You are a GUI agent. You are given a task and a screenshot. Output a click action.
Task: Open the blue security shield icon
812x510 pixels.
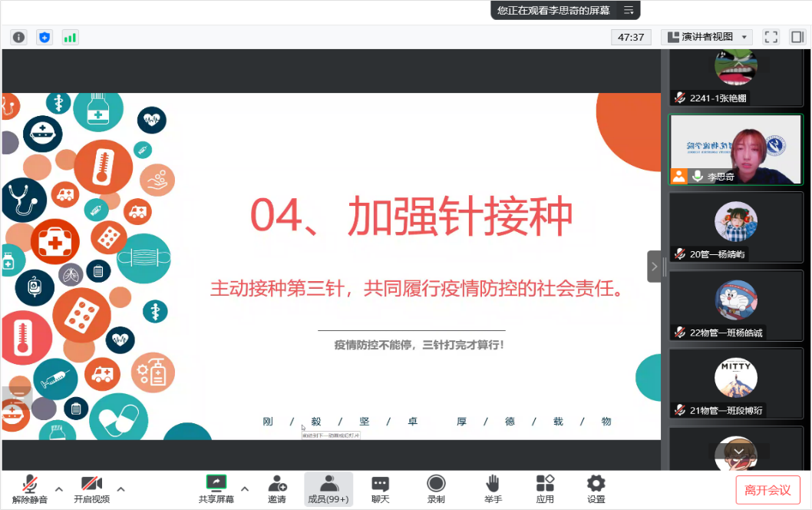[x=45, y=37]
